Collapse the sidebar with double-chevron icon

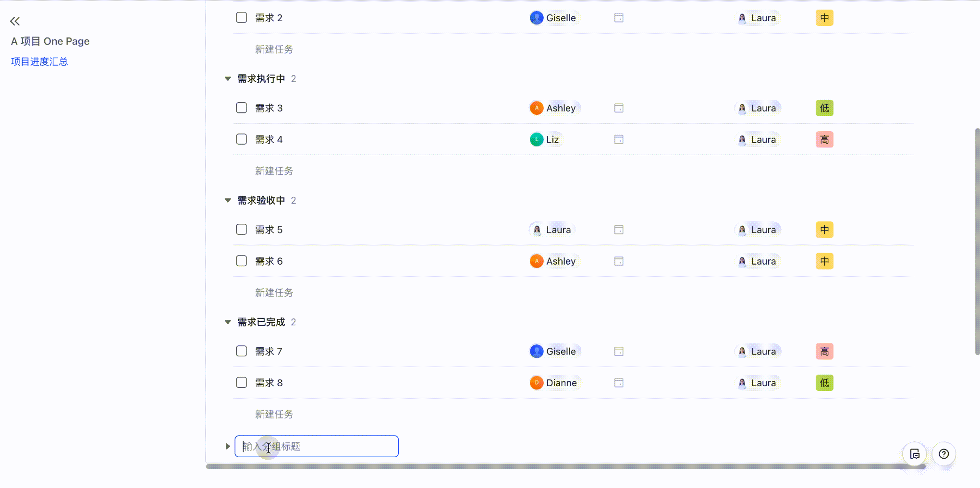tap(15, 21)
